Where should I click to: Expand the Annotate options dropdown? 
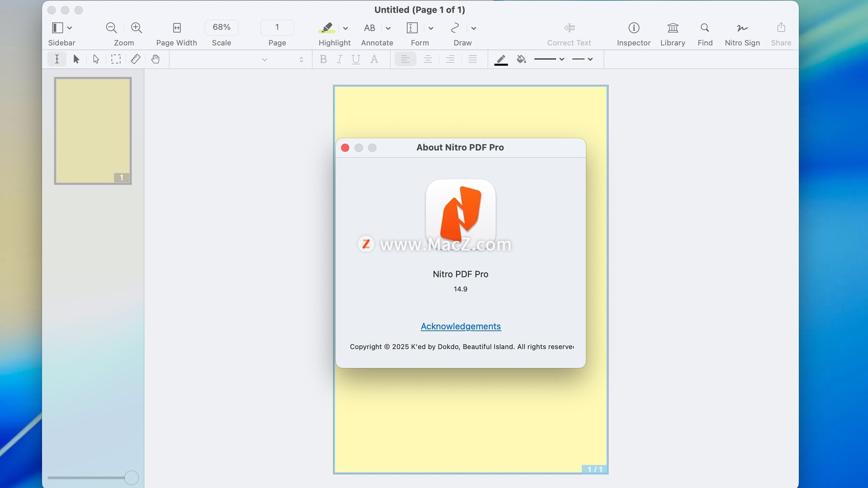[x=388, y=28]
